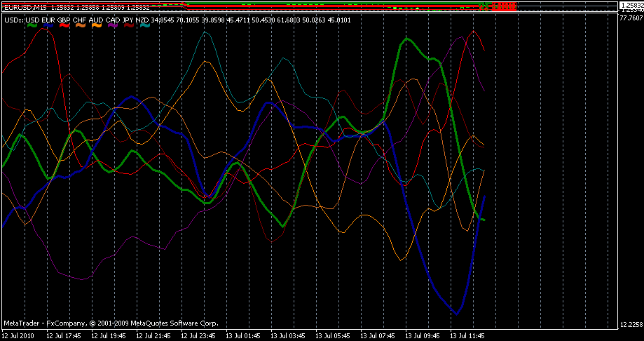This screenshot has height=341, width=644.
Task: Click the orange AUD legend swatch
Action: [x=97, y=25]
